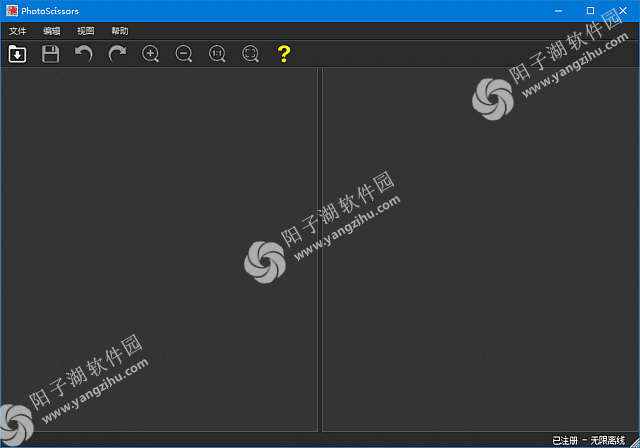The height and width of the screenshot is (448, 640).
Task: Zoom out with the minus magnifier
Action: 184,54
